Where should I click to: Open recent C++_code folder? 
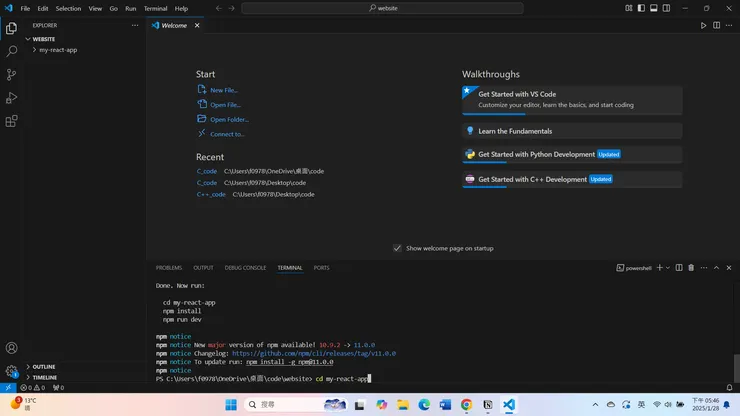pyautogui.click(x=211, y=195)
